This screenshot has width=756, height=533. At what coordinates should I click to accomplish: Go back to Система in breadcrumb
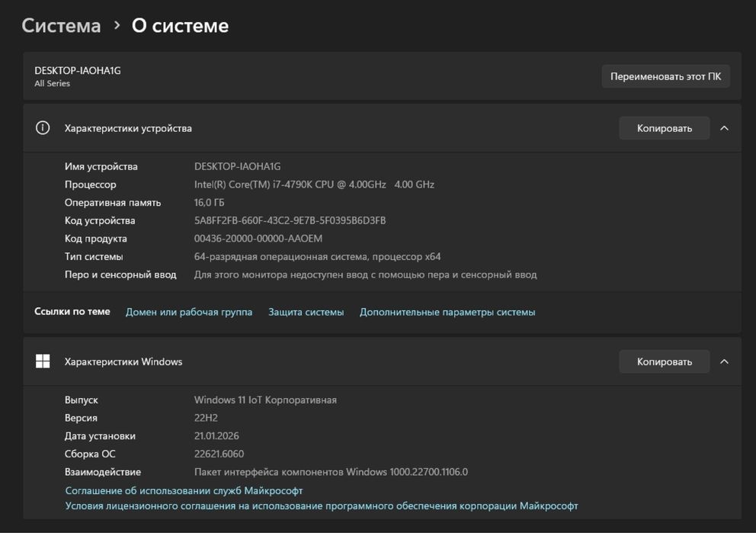(61, 25)
